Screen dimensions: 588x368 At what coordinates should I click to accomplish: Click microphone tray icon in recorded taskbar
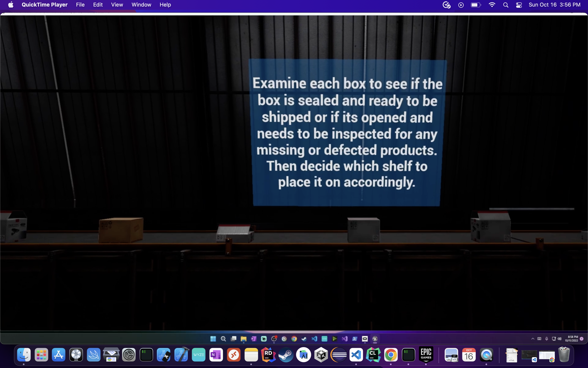[x=546, y=339]
